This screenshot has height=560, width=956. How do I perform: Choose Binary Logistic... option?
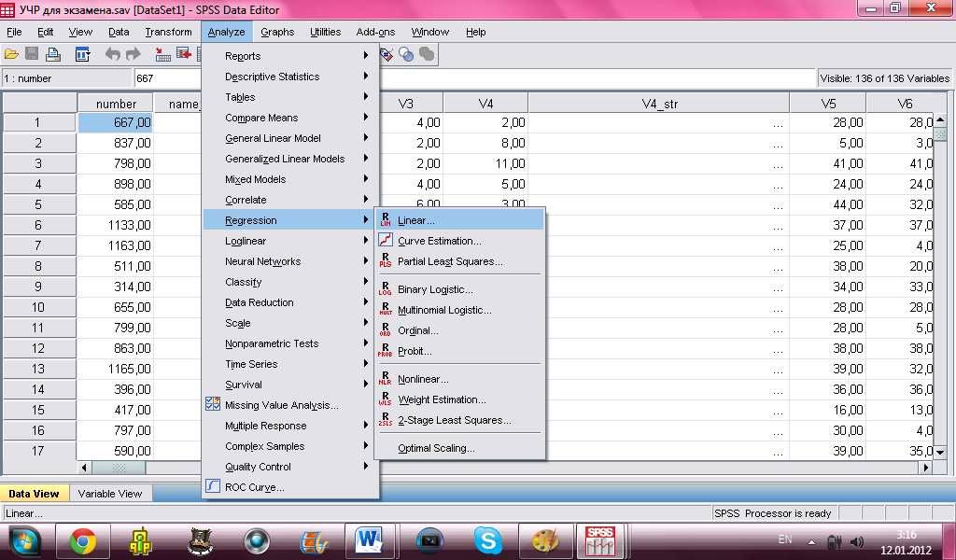point(459,289)
